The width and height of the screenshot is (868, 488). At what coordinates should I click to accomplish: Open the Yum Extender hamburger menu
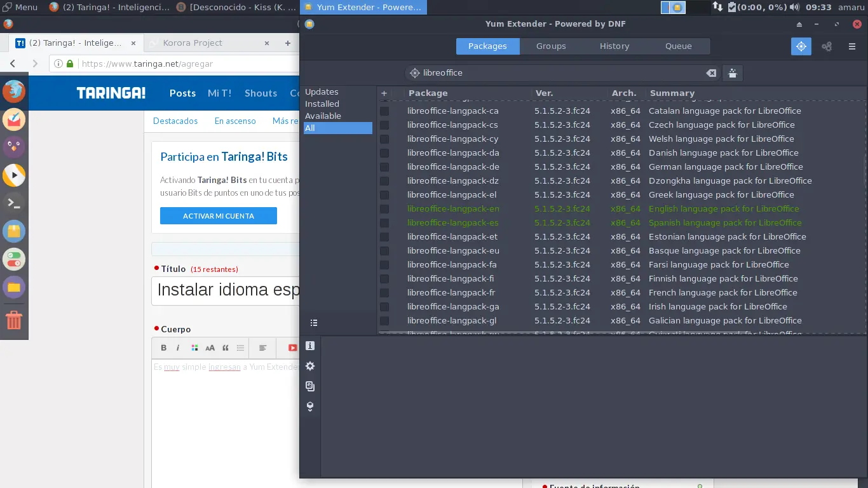852,46
